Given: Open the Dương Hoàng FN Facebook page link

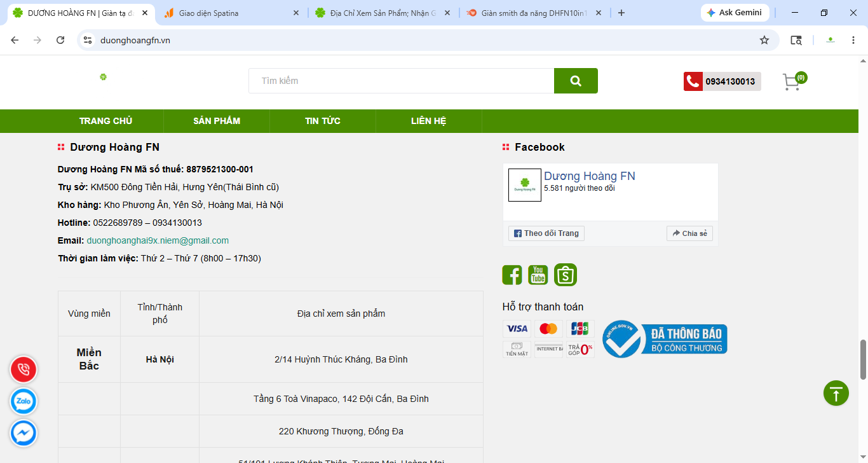Looking at the screenshot, I should coord(590,176).
